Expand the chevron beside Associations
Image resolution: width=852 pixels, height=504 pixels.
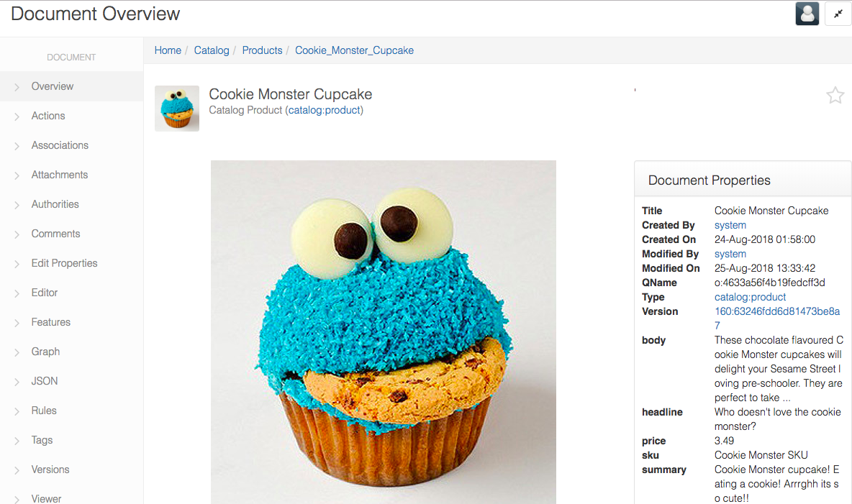point(17,146)
